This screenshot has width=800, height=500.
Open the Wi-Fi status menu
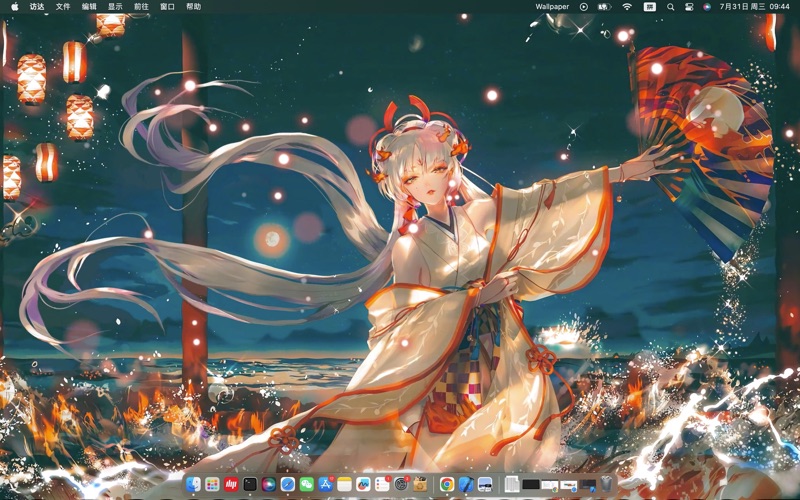tap(627, 7)
